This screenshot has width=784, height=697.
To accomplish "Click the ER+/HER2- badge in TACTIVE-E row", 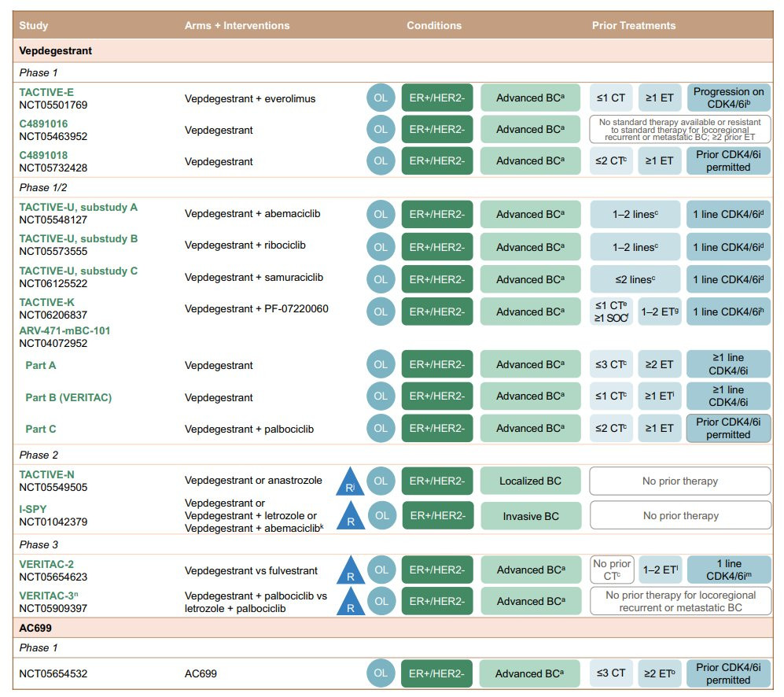I will coord(437,98).
